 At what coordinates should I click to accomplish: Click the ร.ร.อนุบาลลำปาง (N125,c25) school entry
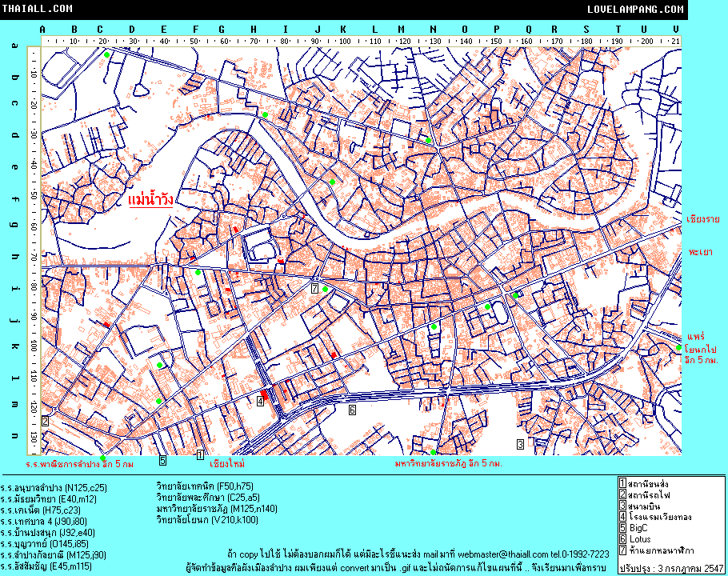click(x=54, y=486)
